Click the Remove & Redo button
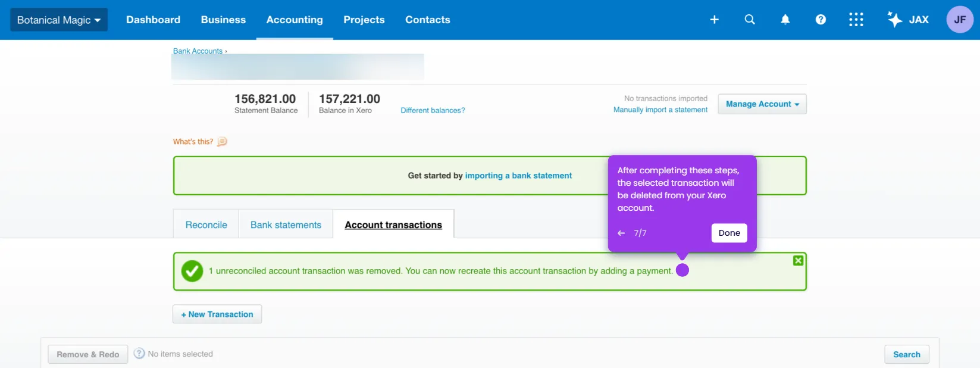The height and width of the screenshot is (368, 980). click(x=88, y=354)
